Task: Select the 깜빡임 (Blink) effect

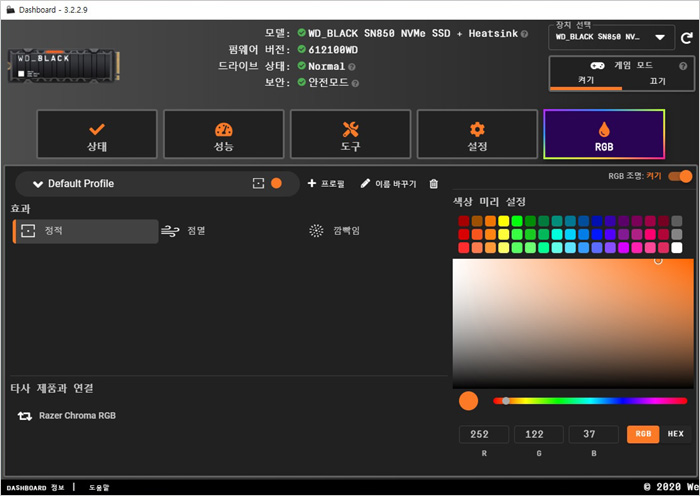Action: pos(334,231)
